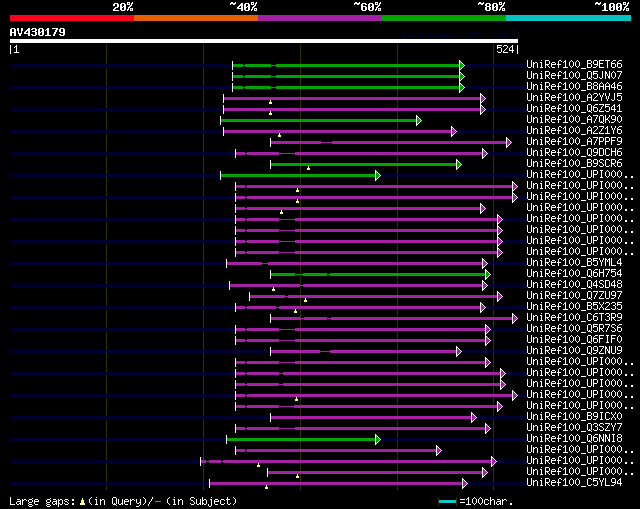Click the green alignment bar of UniRef100_B9SCR6
Image resolution: width=640 pixels, height=509 pixels.
pyautogui.click(x=364, y=164)
